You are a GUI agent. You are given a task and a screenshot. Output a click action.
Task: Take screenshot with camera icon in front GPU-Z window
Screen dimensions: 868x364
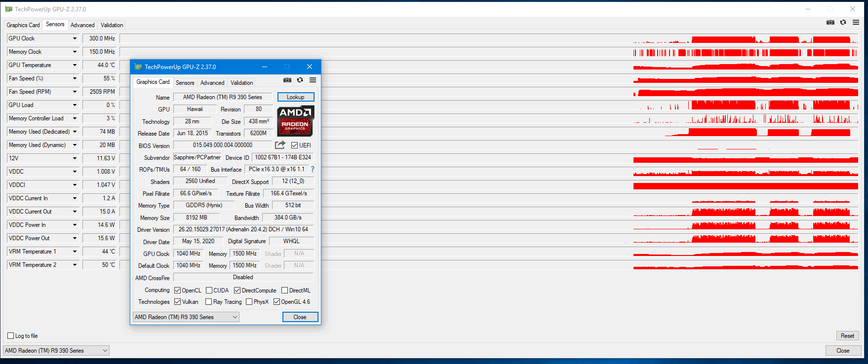coord(287,80)
